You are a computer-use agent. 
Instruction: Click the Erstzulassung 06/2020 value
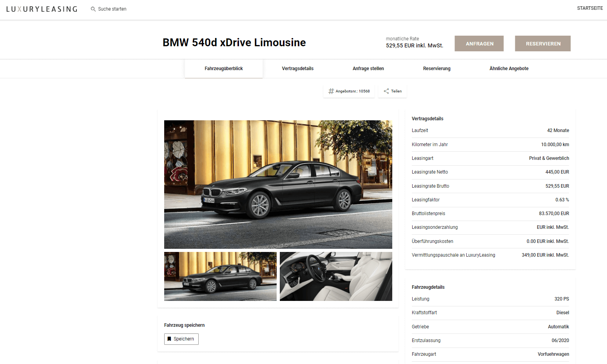[x=560, y=340]
